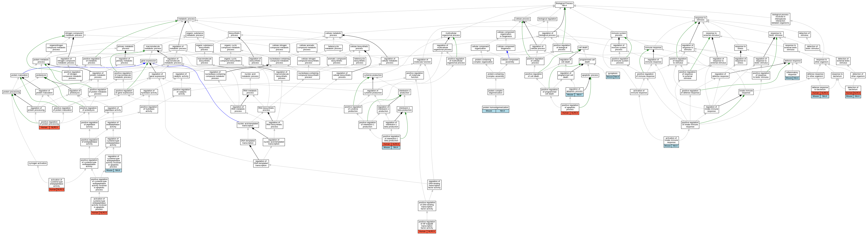The width and height of the screenshot is (868, 235).
Task: Click 'heterocycle metabolic process' node
Action: coord(333,48)
